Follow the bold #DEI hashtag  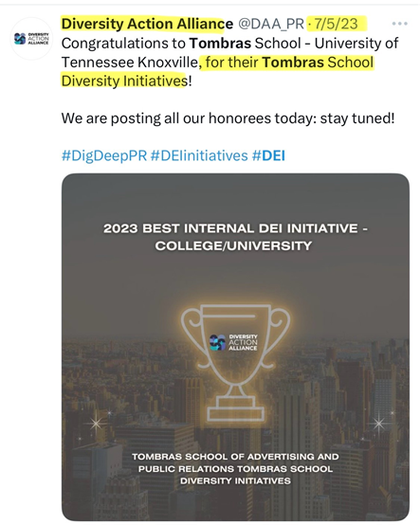coord(268,155)
